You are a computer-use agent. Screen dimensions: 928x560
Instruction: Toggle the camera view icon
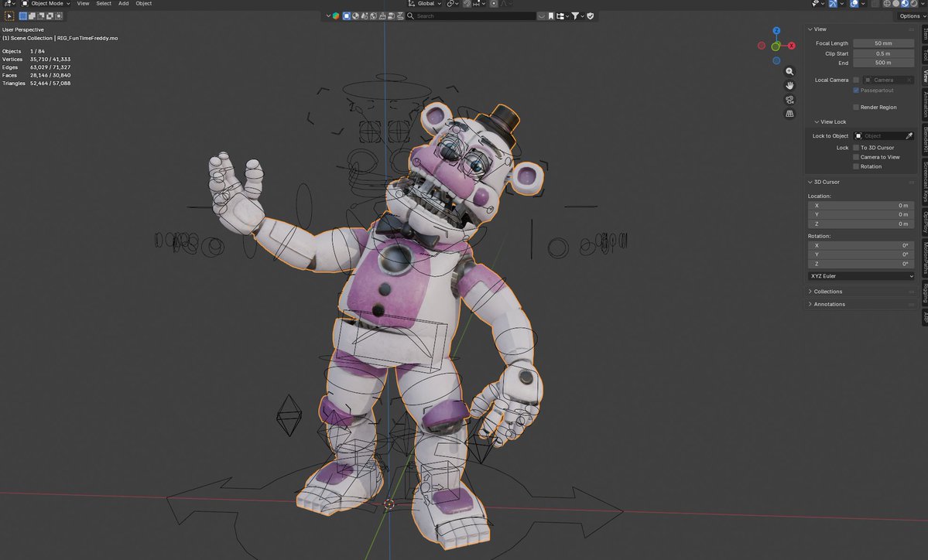(x=789, y=100)
